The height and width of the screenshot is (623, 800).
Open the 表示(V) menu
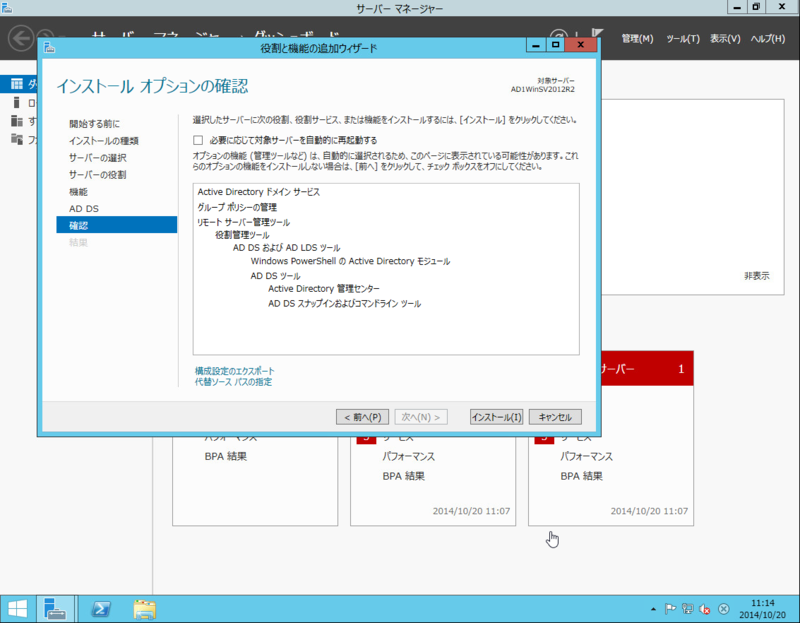[x=725, y=37]
